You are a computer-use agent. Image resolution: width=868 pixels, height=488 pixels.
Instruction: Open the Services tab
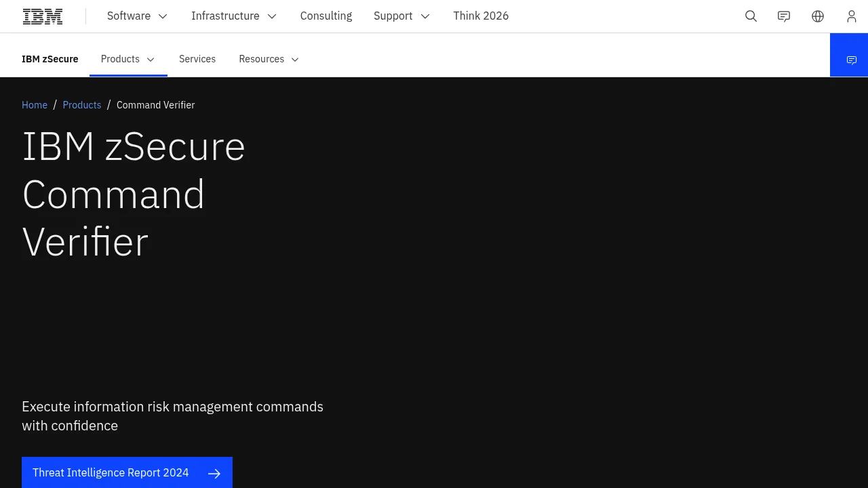[x=197, y=59]
